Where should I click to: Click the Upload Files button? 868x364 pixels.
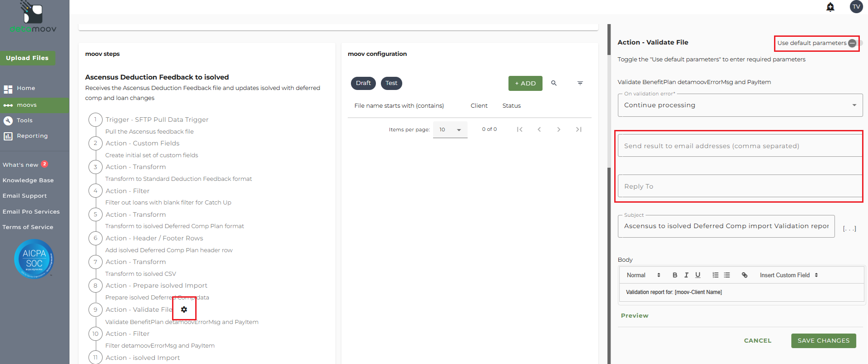coord(27,58)
